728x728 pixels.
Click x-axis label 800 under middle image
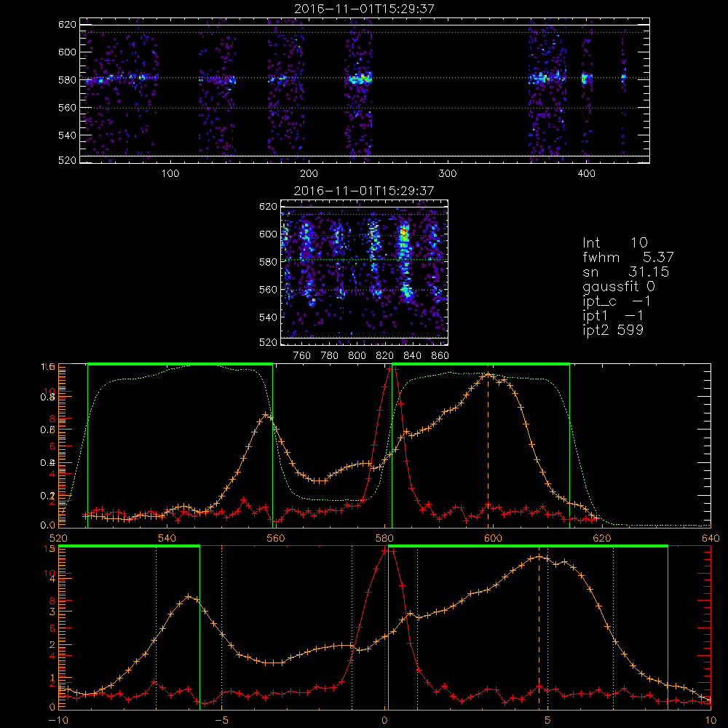coord(357,356)
